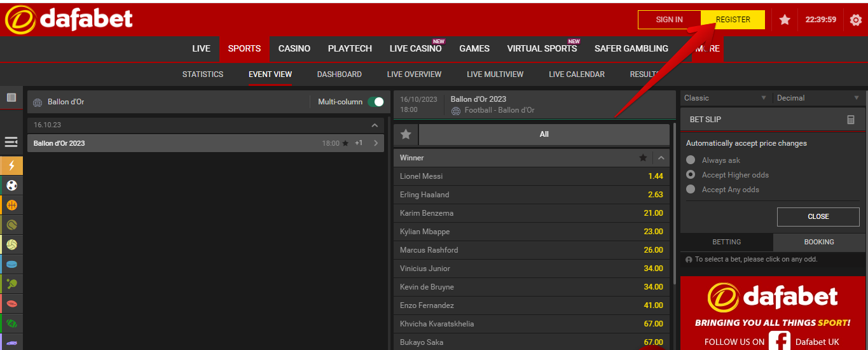The height and width of the screenshot is (350, 868).
Task: Click the star tab beside All
Action: click(406, 134)
